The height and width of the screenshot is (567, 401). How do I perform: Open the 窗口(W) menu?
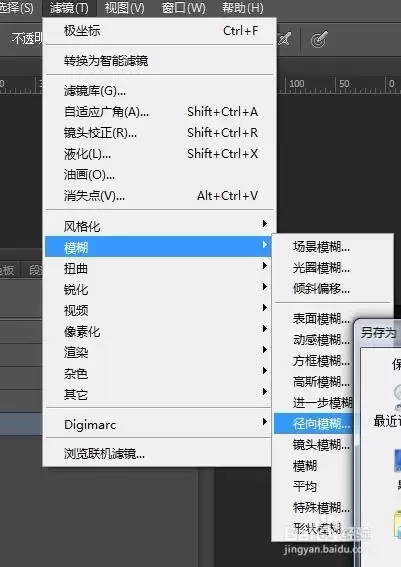click(x=184, y=8)
